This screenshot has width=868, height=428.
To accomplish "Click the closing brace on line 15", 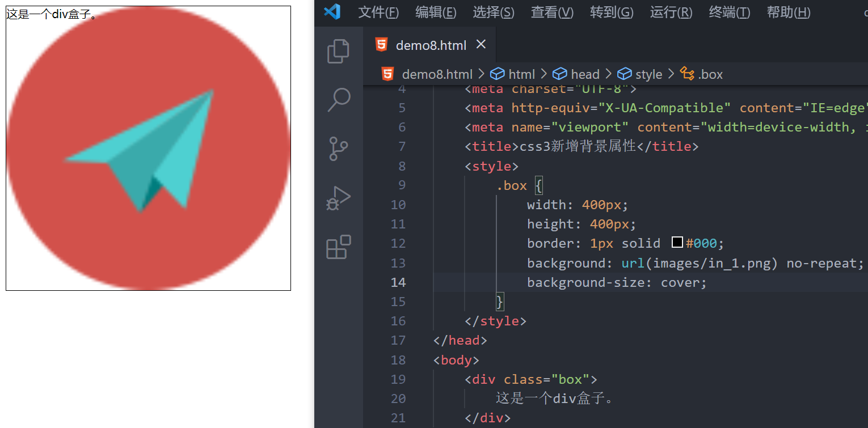I will point(500,302).
